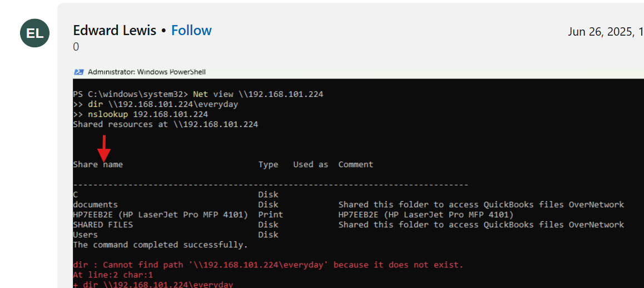The height and width of the screenshot is (288, 644).
Task: Click the PowerShell icon in title bar
Action: coord(79,72)
